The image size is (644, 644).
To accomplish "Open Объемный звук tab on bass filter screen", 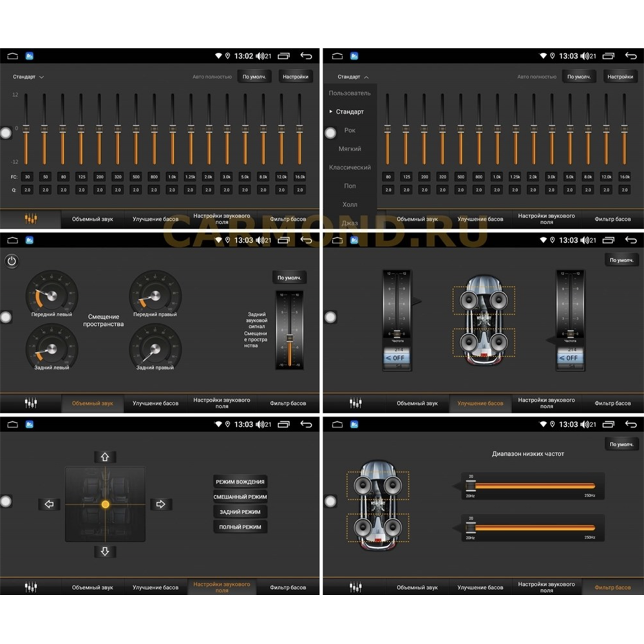I will pos(417,587).
